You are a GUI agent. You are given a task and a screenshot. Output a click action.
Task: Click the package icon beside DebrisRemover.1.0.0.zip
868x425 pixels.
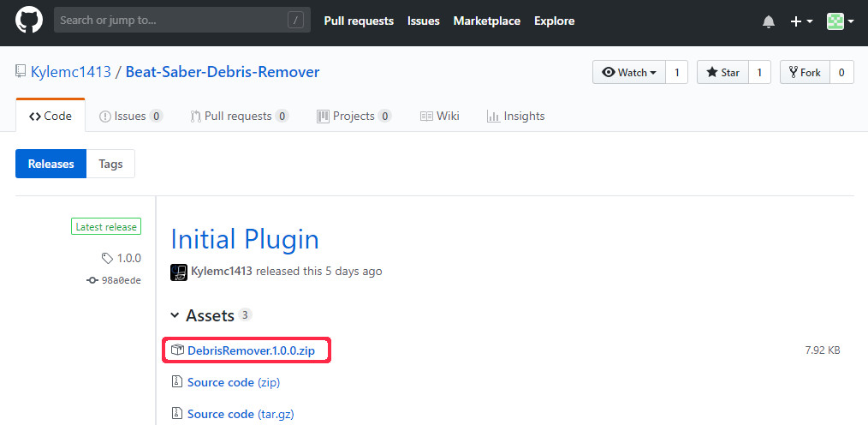pos(176,350)
